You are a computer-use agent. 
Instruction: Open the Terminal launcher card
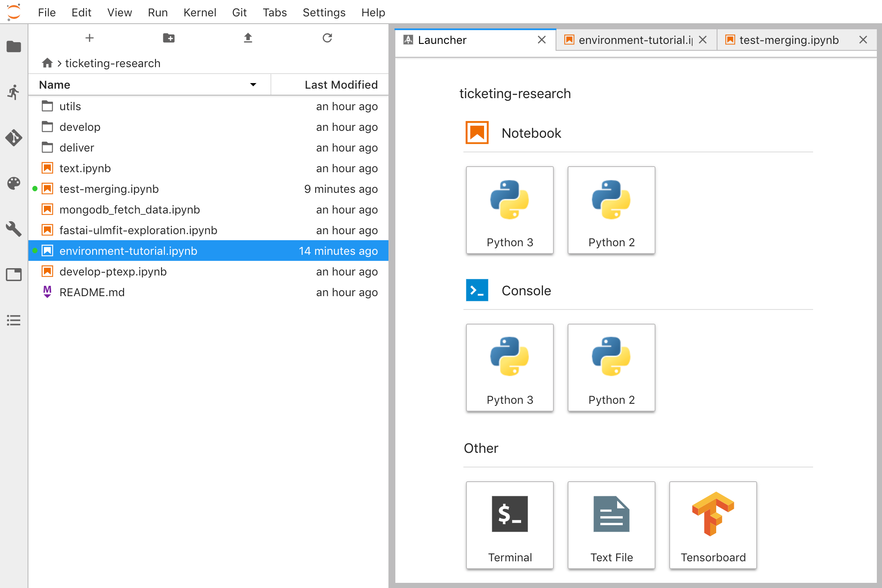(509, 525)
